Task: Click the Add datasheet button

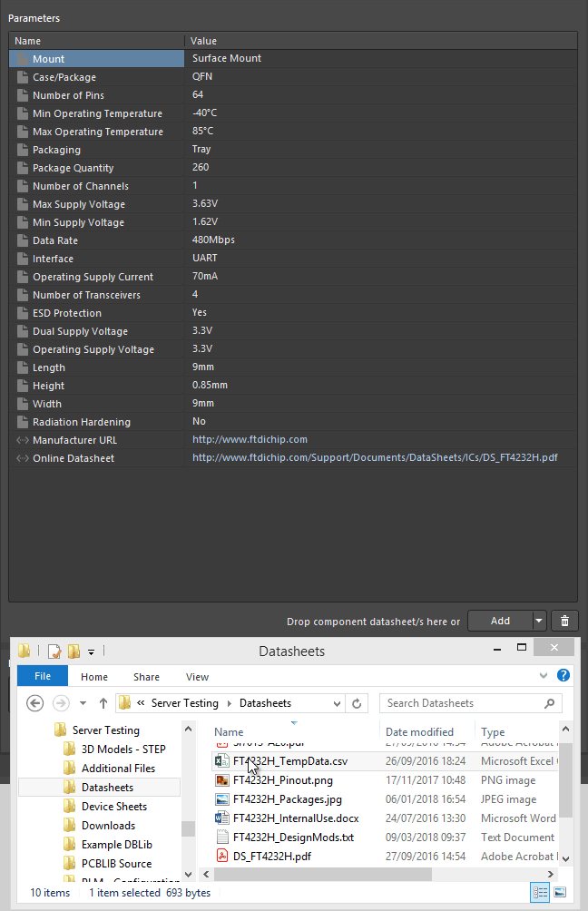Action: pos(500,621)
